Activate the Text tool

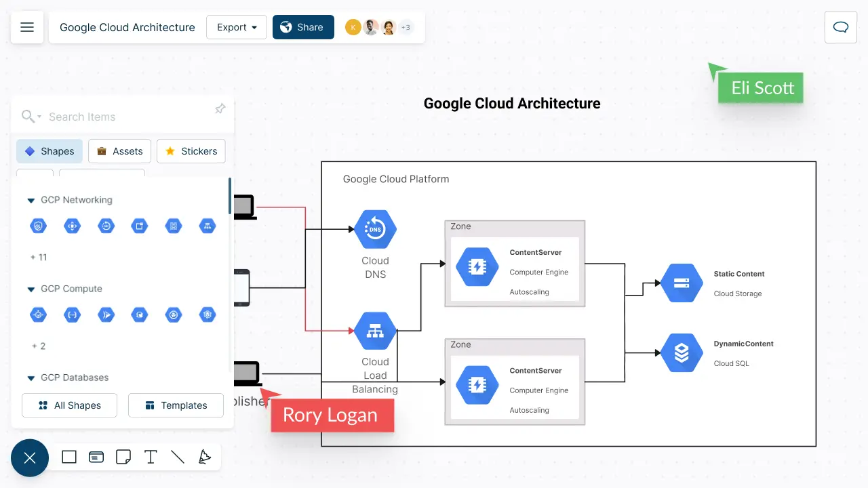[151, 457]
